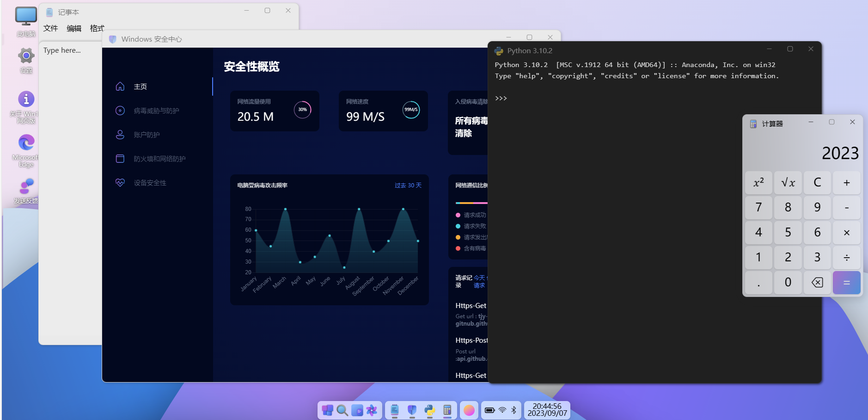Image resolution: width=868 pixels, height=420 pixels.
Task: Open the Search magnifier in taskbar
Action: pyautogui.click(x=342, y=410)
